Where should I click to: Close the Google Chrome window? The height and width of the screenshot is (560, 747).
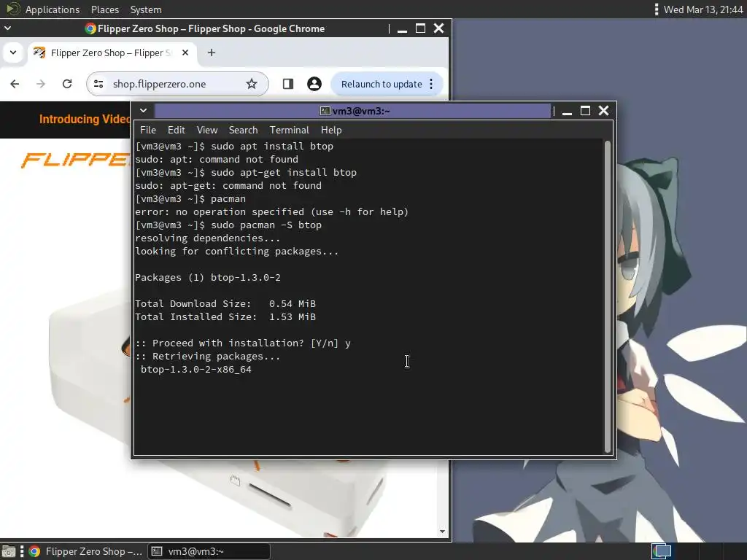tap(438, 28)
